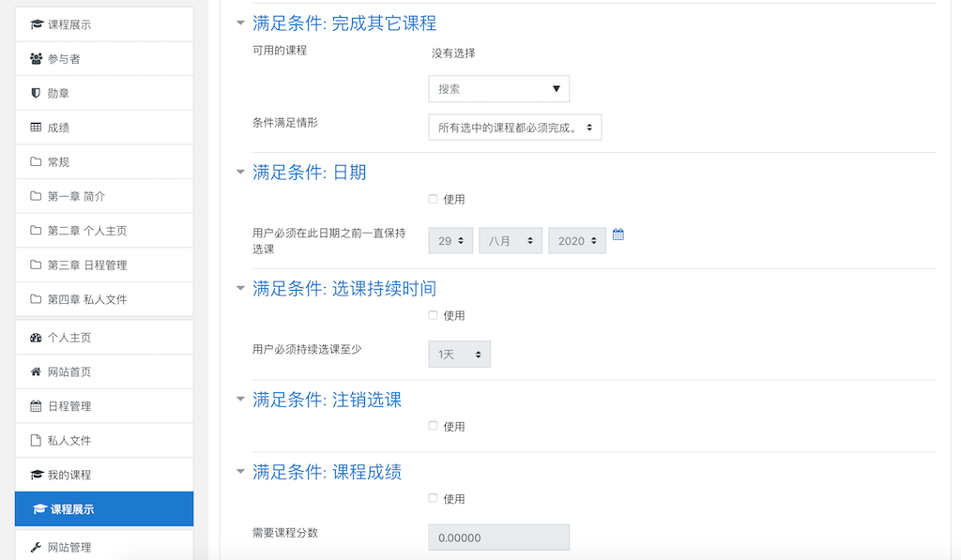Click the 需要课程分数 input field
961x560 pixels.
(x=499, y=537)
